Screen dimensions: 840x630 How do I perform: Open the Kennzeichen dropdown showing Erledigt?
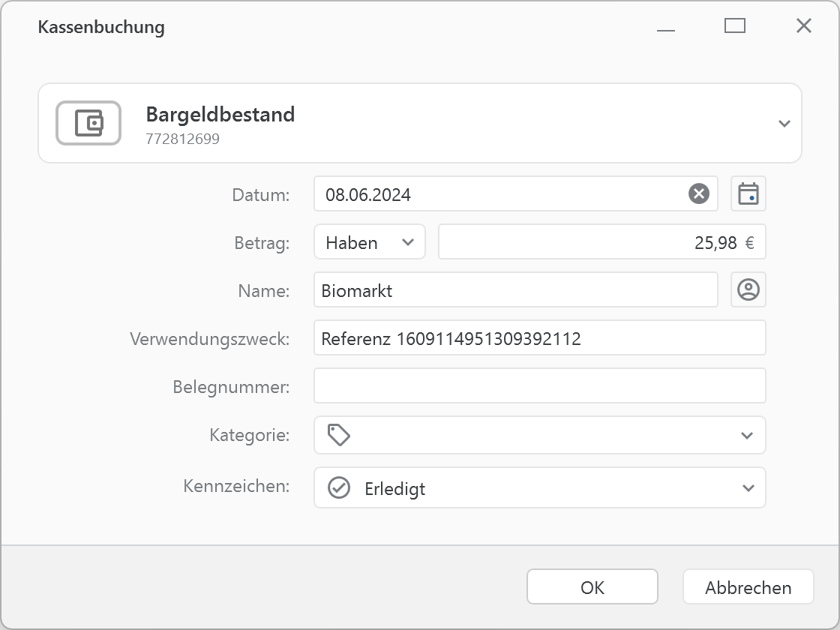(747, 487)
